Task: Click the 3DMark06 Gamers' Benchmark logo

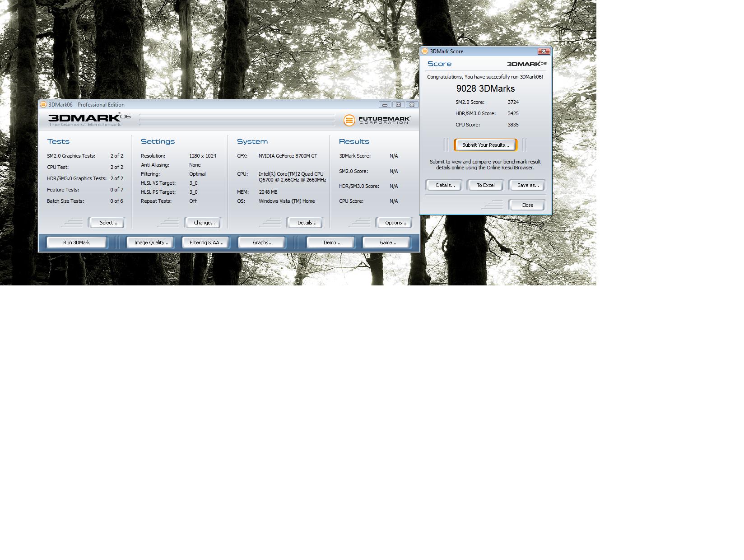Action: tap(89, 120)
